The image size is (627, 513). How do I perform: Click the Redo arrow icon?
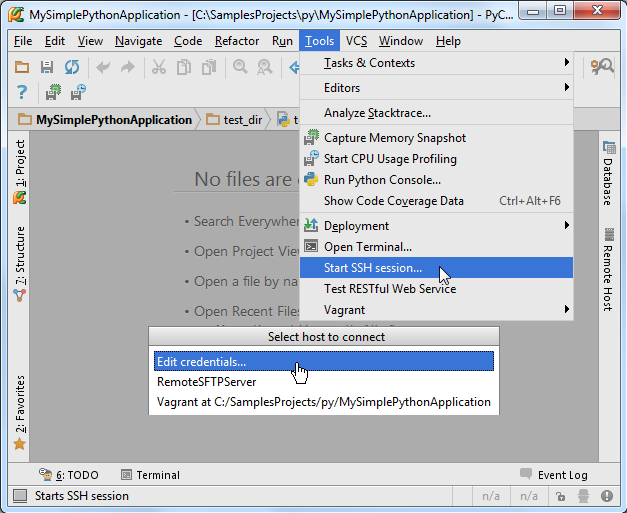[x=128, y=67]
